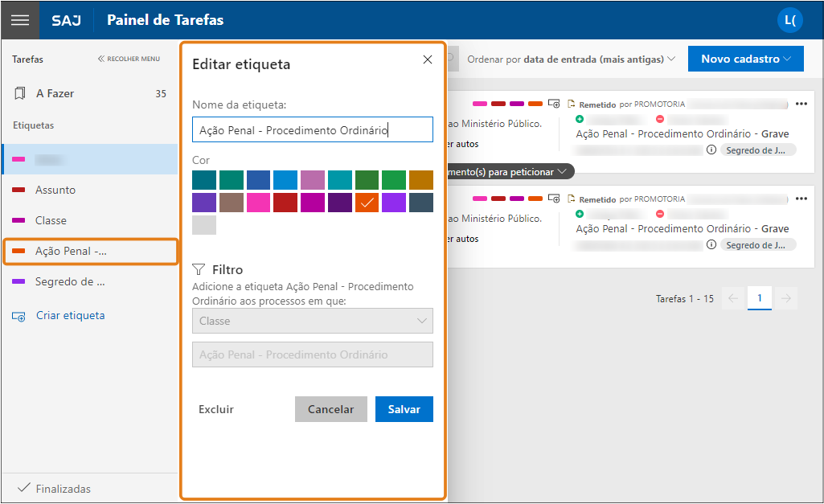Image resolution: width=824 pixels, height=504 pixels.
Task: Open the Classe filter dropdown
Action: pos(312,321)
